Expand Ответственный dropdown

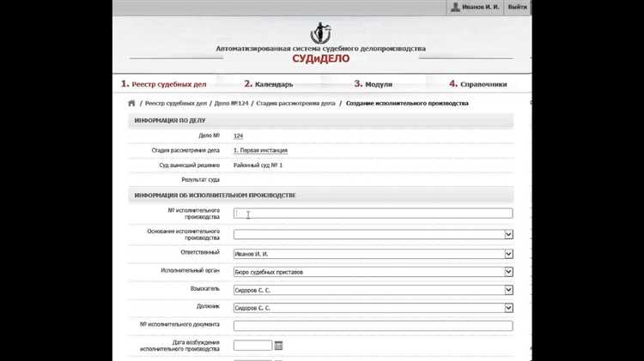pos(508,255)
